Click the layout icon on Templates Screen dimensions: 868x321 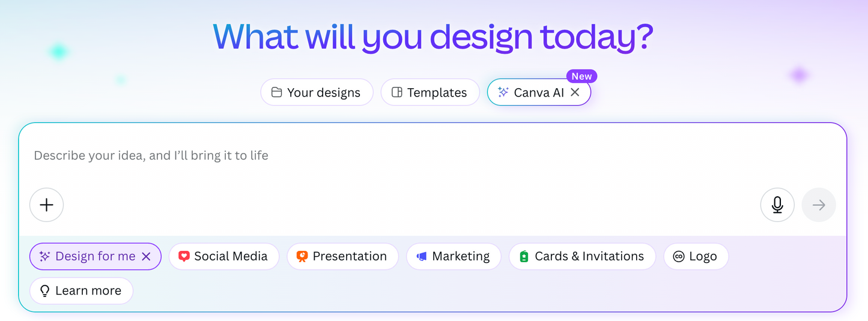click(x=396, y=92)
